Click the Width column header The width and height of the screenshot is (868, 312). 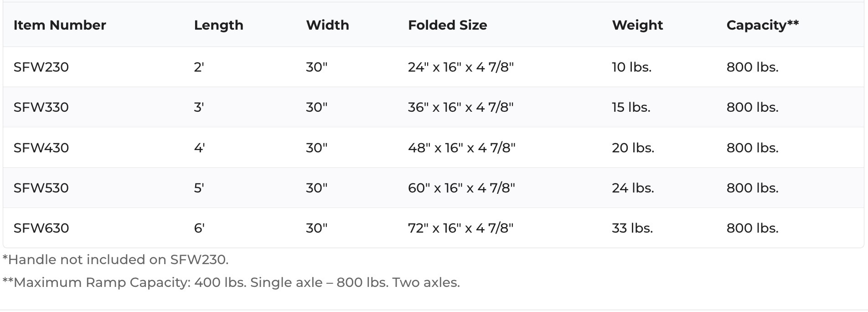(327, 25)
